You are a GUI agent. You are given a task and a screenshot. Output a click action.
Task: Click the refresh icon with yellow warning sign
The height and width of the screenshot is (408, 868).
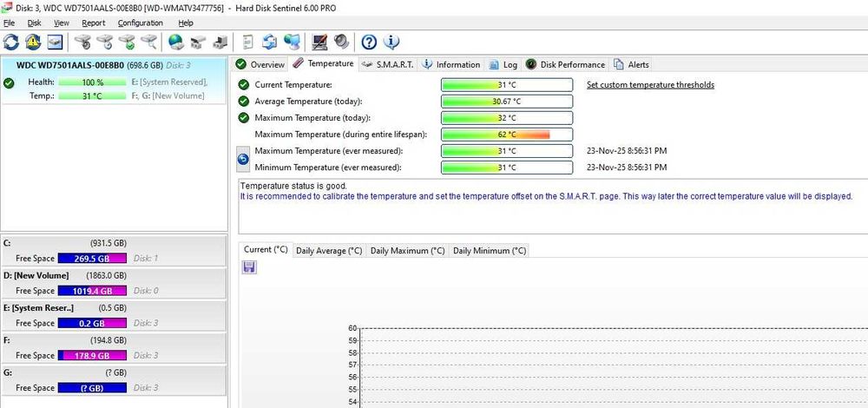pyautogui.click(x=33, y=42)
